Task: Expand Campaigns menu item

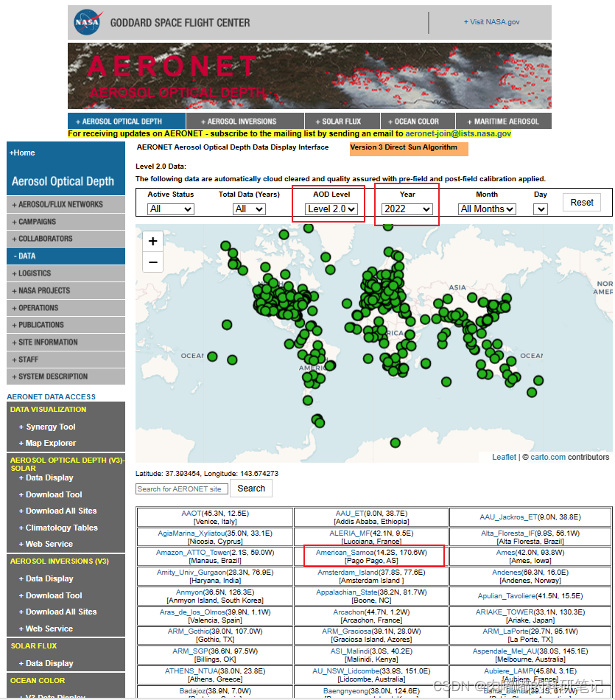Action: point(66,222)
